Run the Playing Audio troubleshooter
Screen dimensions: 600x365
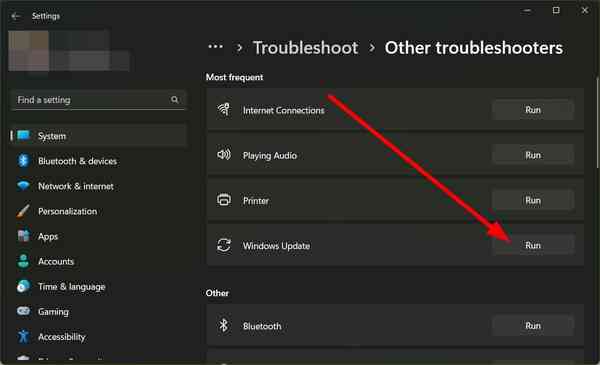[533, 155]
